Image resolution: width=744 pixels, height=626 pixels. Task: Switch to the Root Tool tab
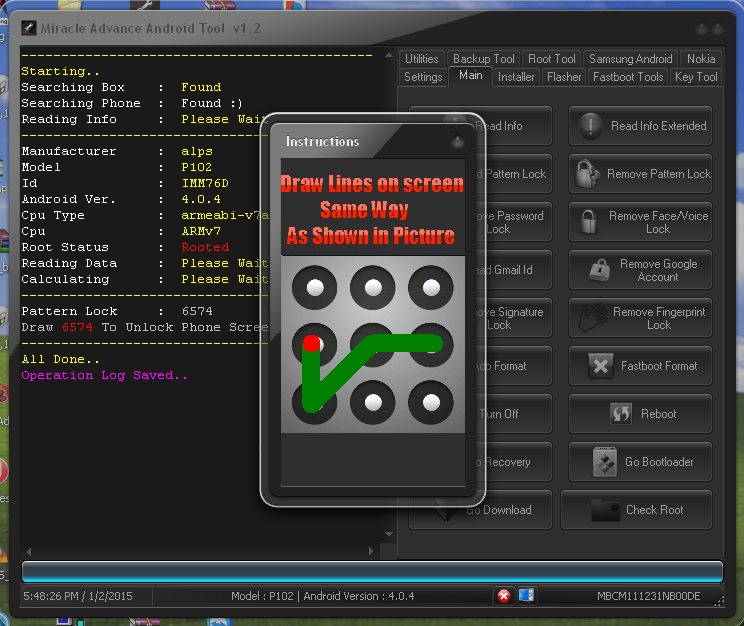pyautogui.click(x=552, y=59)
